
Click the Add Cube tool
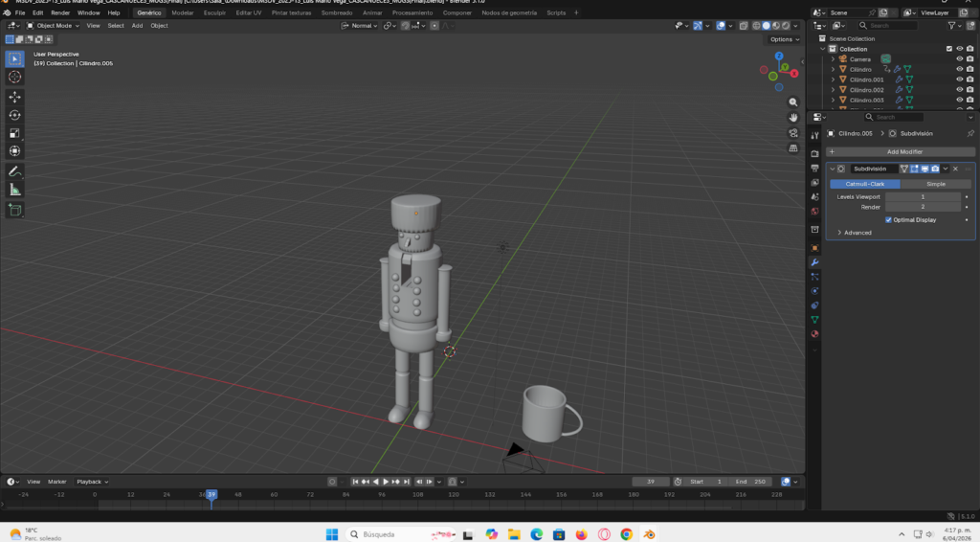[x=15, y=210]
